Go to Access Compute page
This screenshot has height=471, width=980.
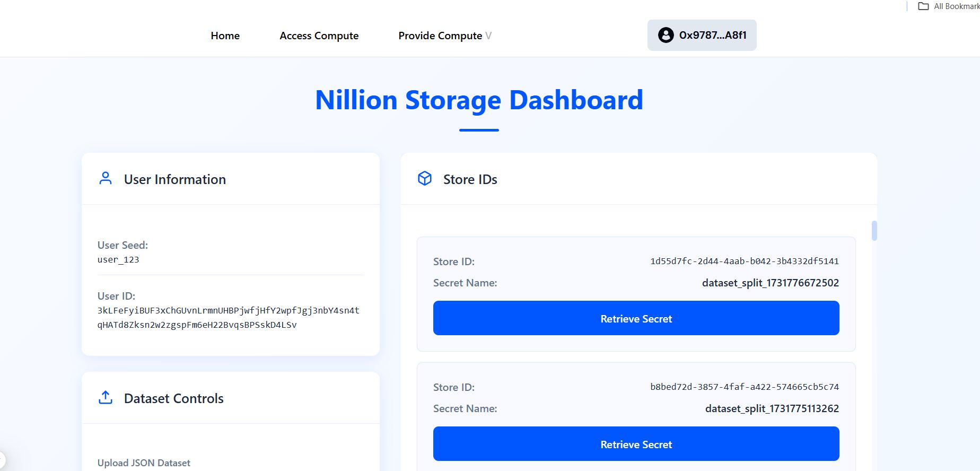pyautogui.click(x=319, y=36)
